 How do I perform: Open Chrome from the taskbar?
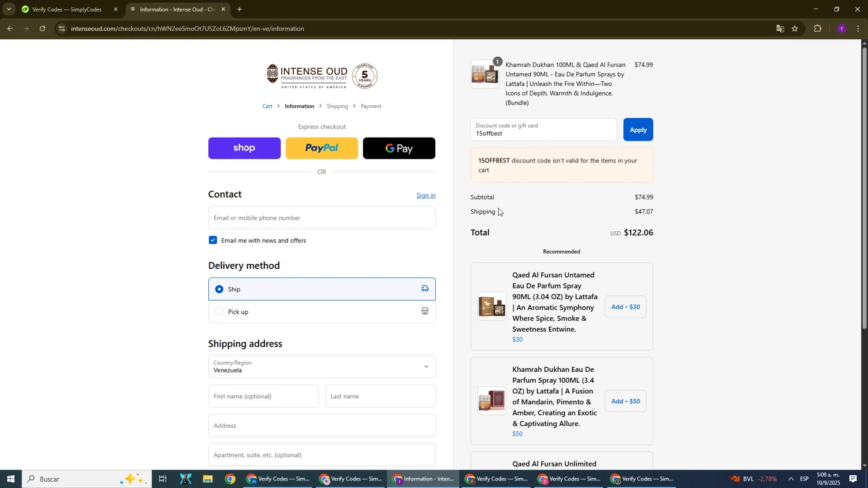(x=230, y=479)
